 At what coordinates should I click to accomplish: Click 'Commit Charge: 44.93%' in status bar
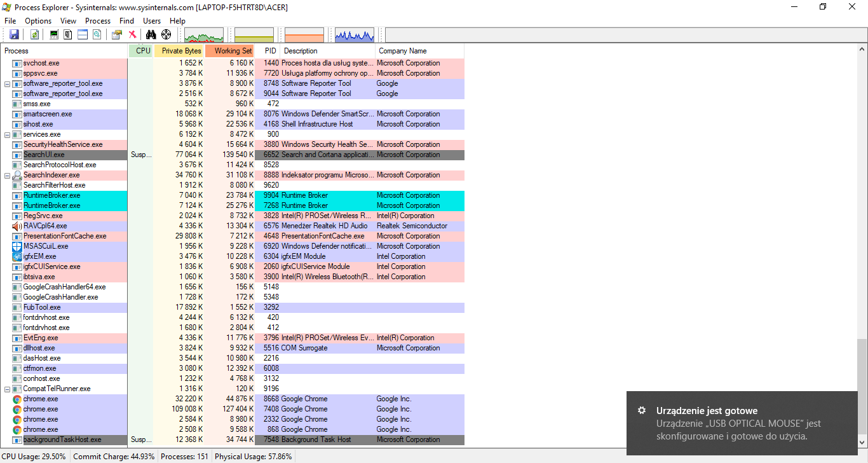pos(114,457)
